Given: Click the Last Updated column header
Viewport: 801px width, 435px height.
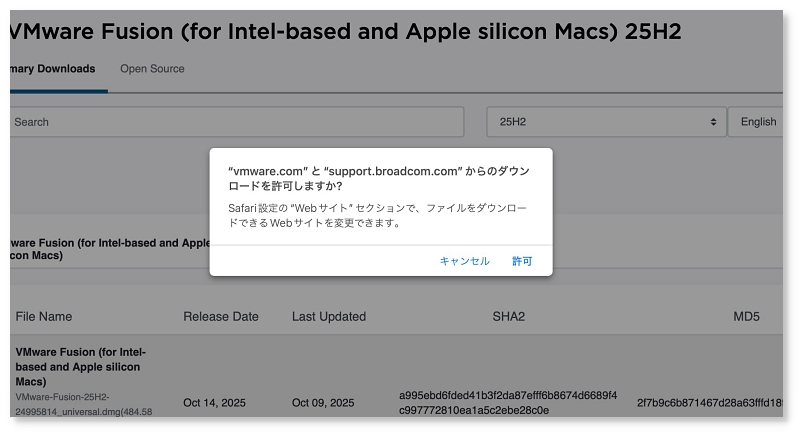Looking at the screenshot, I should coord(329,317).
